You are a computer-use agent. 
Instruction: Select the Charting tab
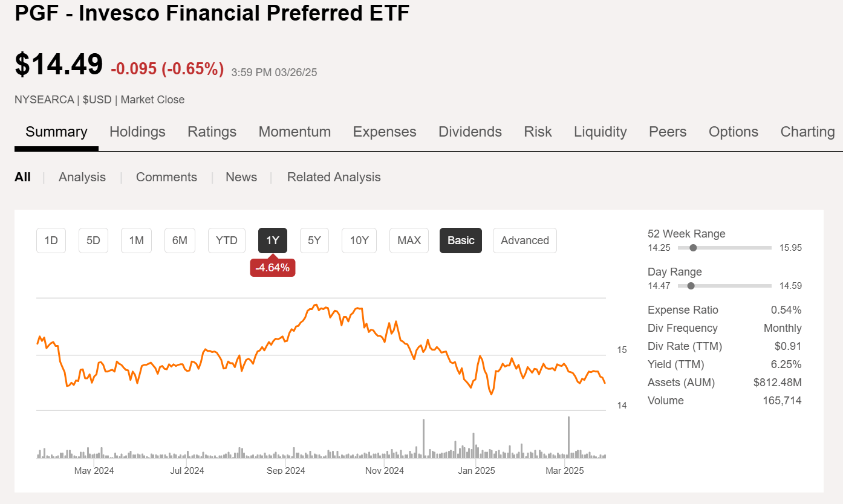pos(808,131)
